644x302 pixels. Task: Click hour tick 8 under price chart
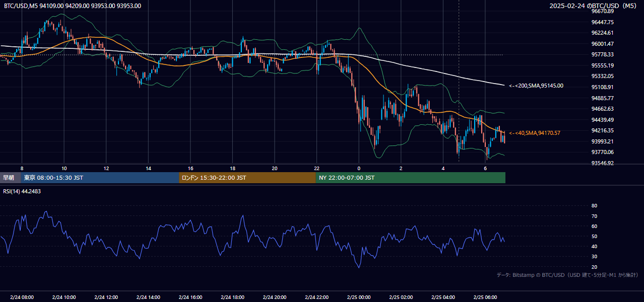(x=22, y=168)
